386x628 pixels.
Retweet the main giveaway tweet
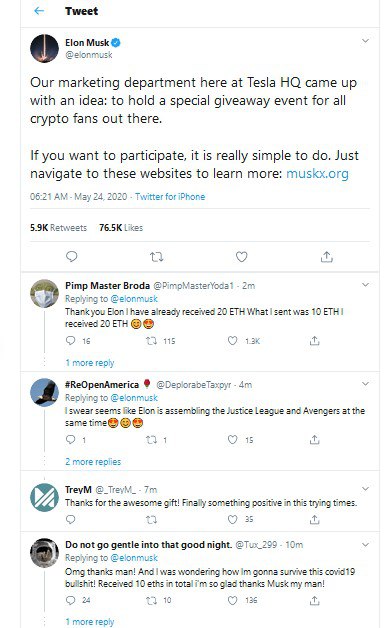coord(156,257)
